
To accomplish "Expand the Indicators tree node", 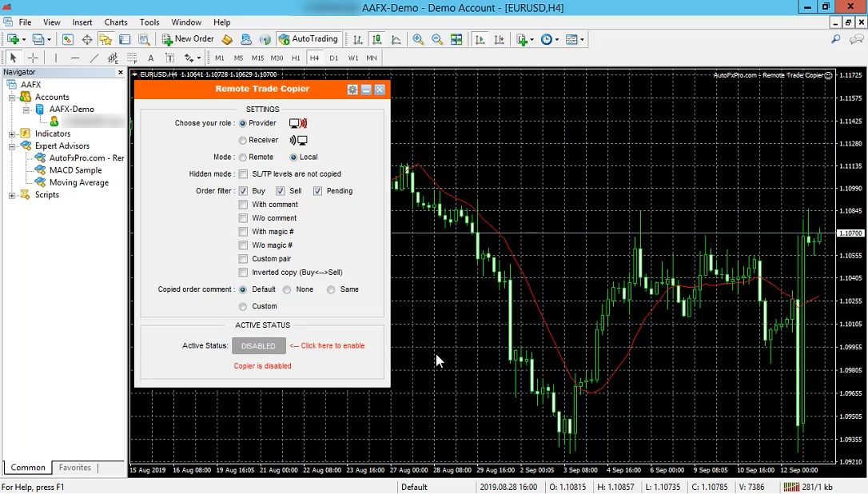I will 12,134.
